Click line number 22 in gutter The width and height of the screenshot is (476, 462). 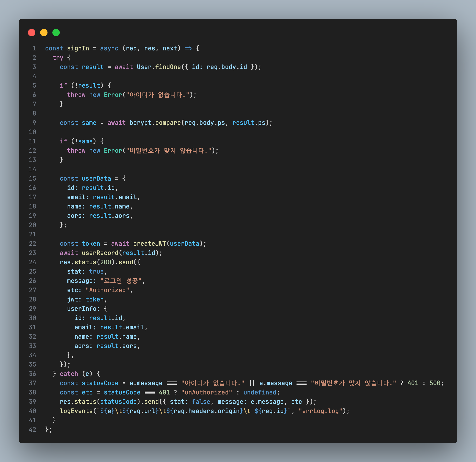[33, 244]
